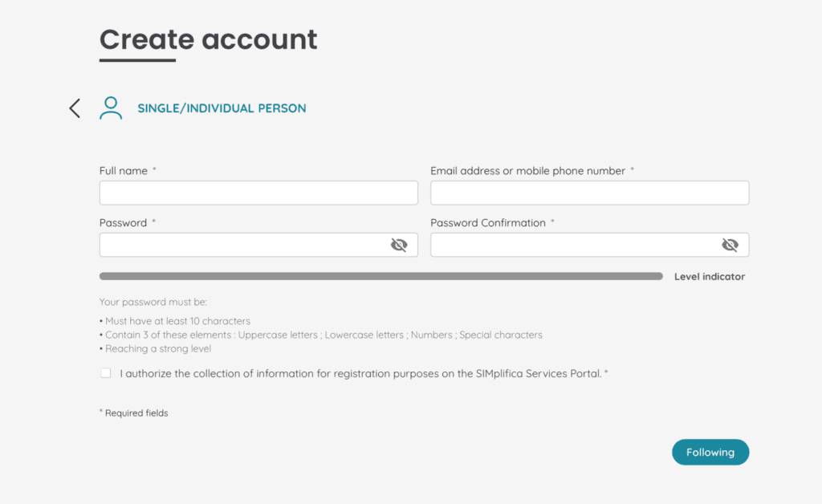Click the Full name label

pos(124,171)
